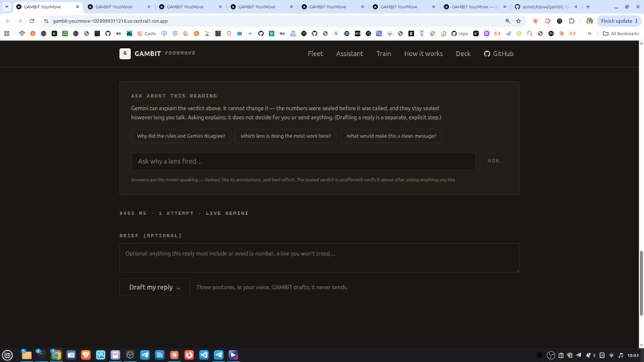Reload the page with refresh icon

pos(32,21)
